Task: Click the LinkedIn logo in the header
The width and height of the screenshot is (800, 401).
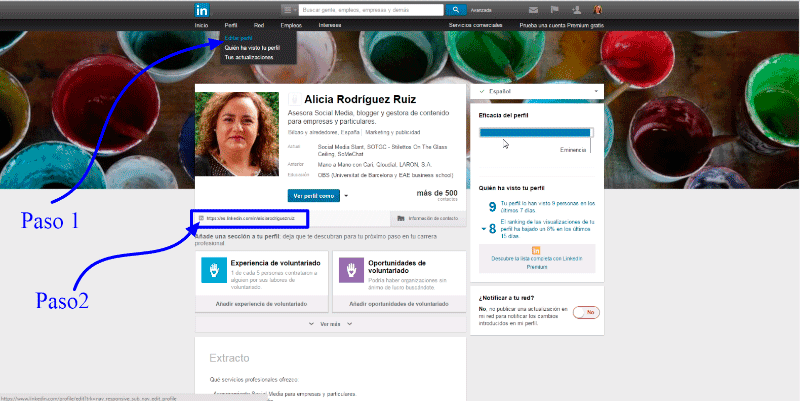Action: coord(202,9)
